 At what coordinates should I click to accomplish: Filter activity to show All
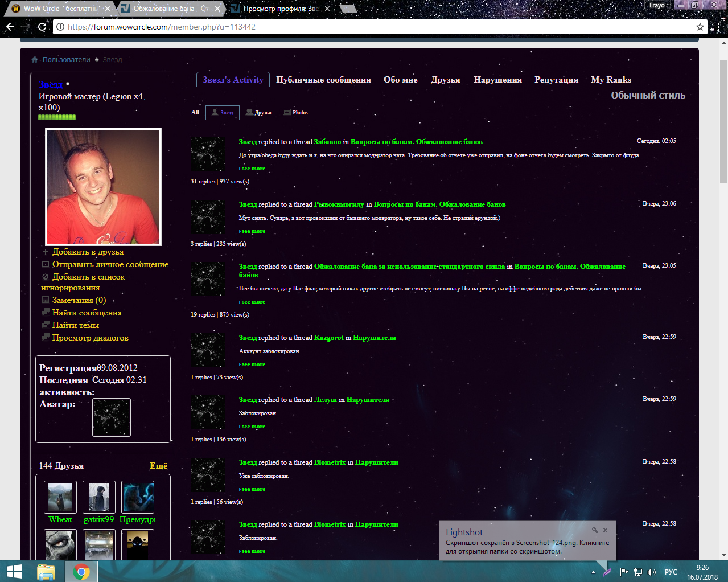(195, 113)
